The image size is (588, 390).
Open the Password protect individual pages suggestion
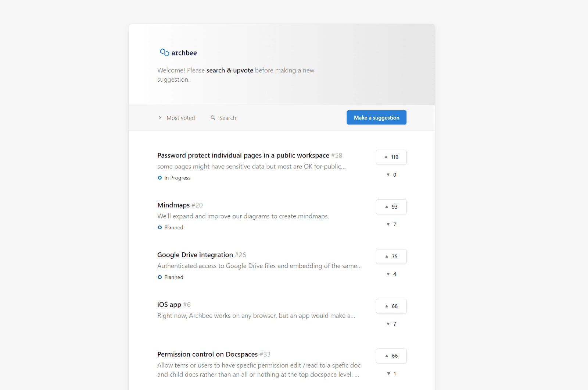pos(243,155)
